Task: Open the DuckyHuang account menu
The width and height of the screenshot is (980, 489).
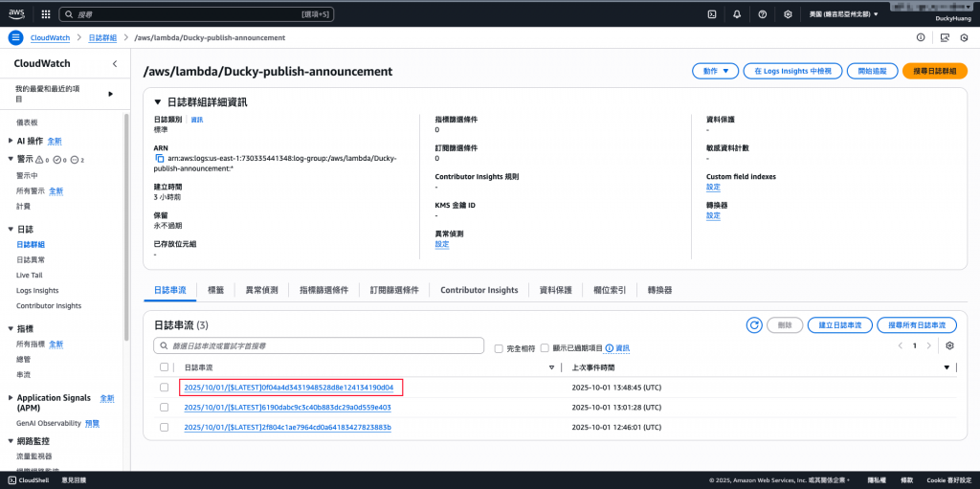Action: click(x=951, y=18)
